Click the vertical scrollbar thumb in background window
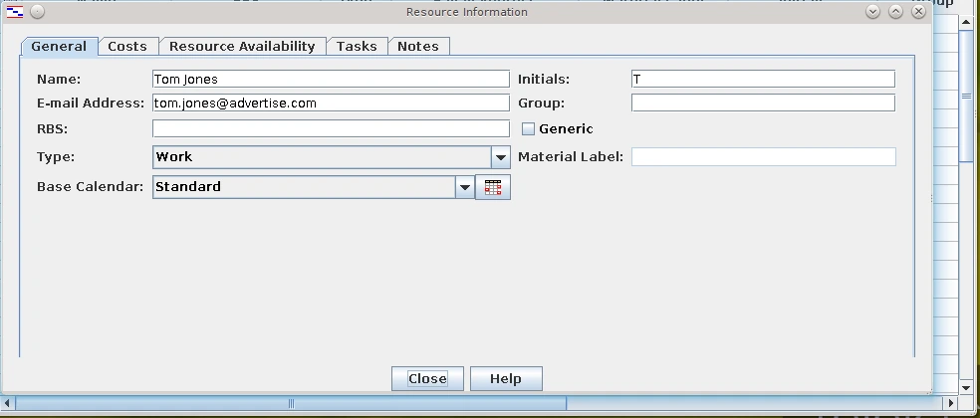The height and width of the screenshot is (418, 980). click(x=966, y=97)
